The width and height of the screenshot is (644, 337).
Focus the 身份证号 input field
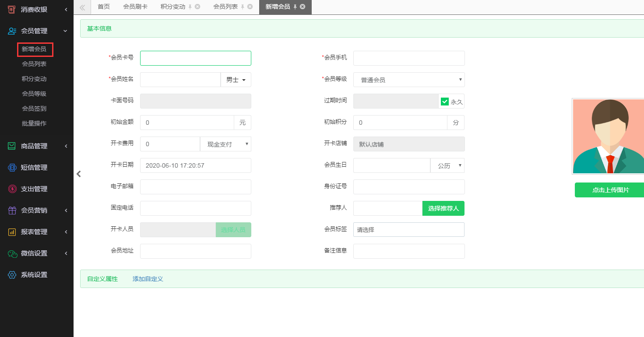click(409, 187)
